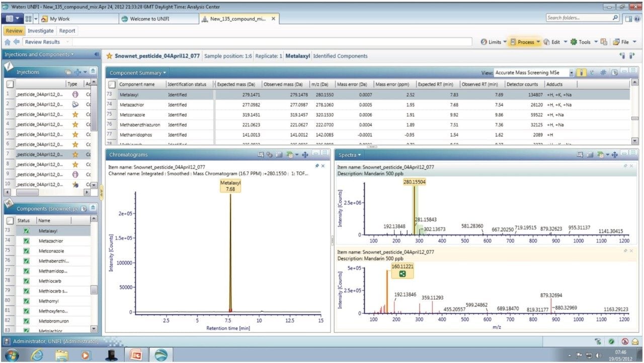Toggle the status checkbox for Methomyl component

27,300
